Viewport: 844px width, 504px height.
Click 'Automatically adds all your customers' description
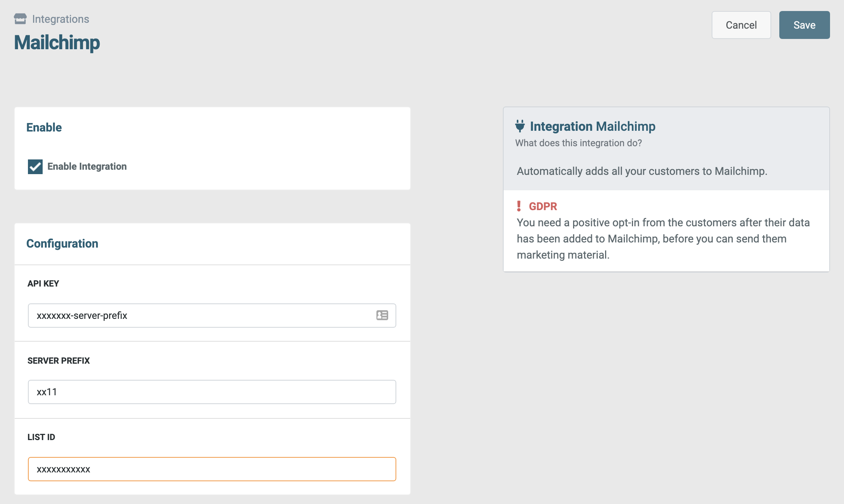coord(642,171)
